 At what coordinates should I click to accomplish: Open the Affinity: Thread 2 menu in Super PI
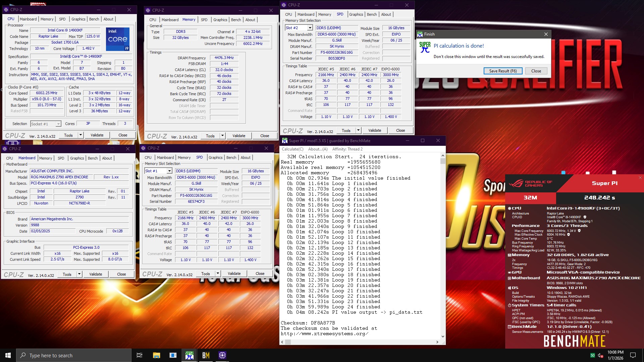[x=347, y=149]
